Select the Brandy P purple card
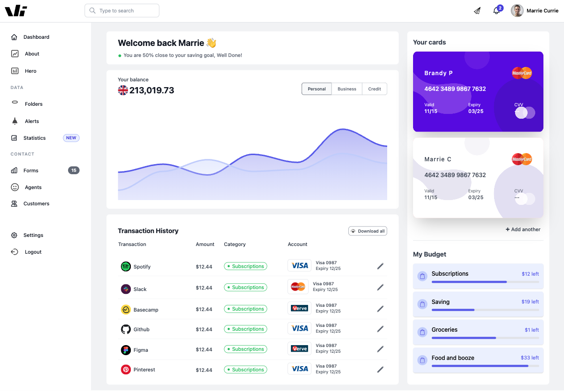Viewport: 564px width, 392px height. 478,91
